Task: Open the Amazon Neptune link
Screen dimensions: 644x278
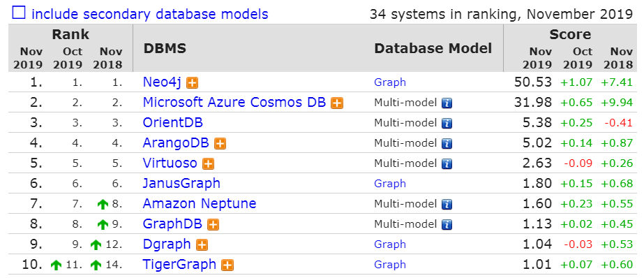Action: click(200, 203)
